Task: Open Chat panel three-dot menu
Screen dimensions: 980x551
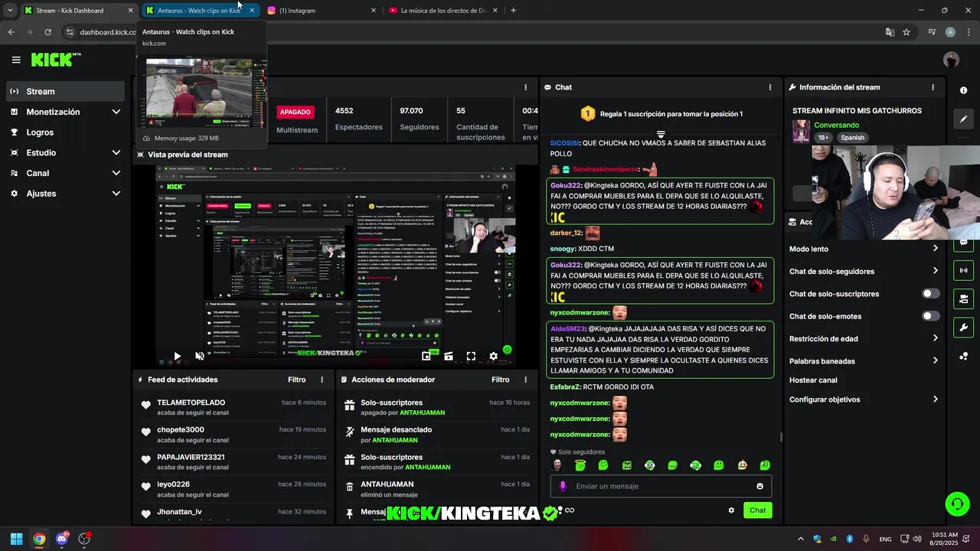Action: point(770,87)
